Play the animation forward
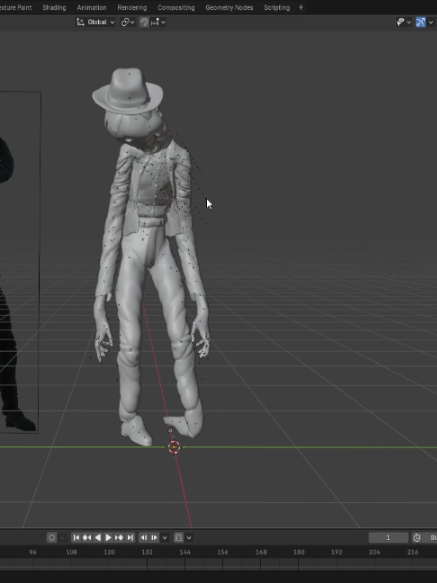This screenshot has width=437, height=583. pyautogui.click(x=108, y=537)
